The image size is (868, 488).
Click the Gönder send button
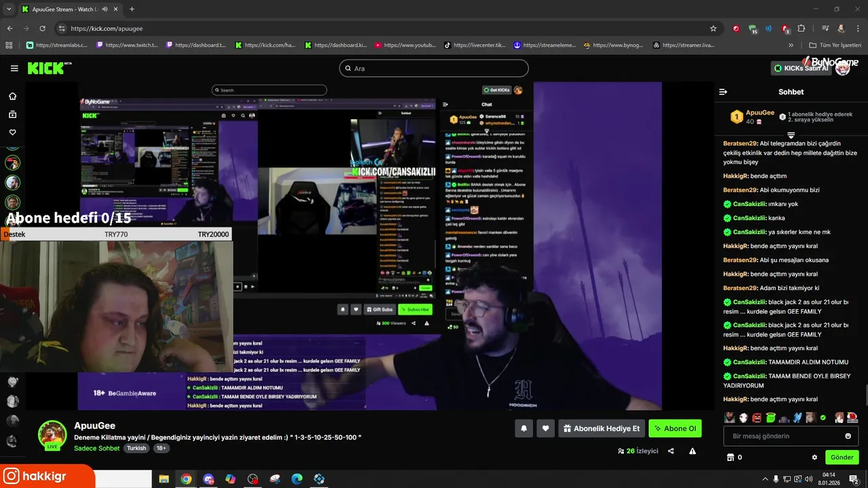tap(842, 457)
